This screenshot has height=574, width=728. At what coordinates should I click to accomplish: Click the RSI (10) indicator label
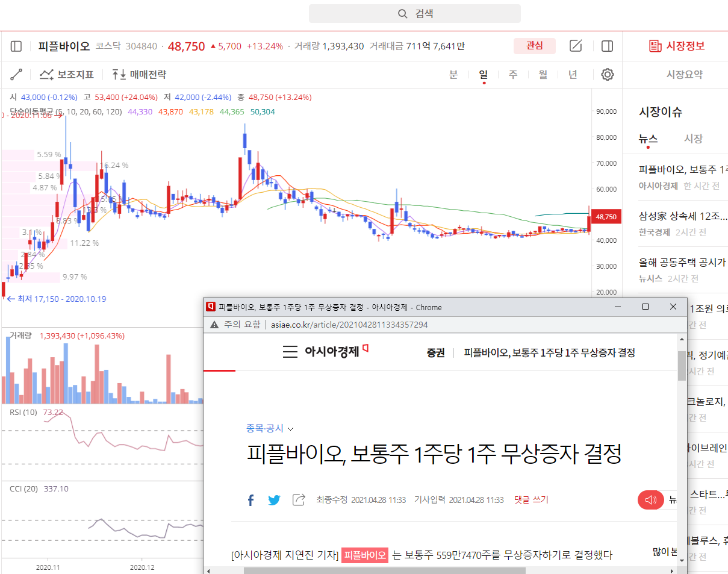pos(23,412)
